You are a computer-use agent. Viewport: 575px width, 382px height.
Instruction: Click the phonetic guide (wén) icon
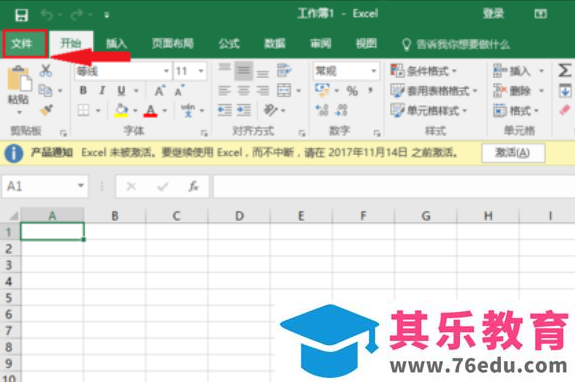188,110
